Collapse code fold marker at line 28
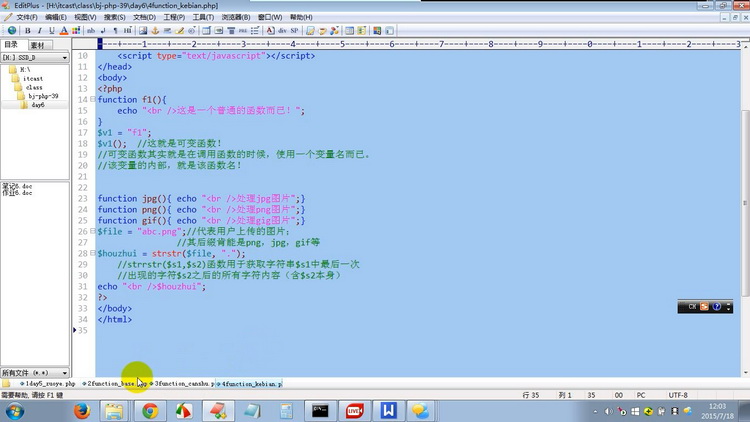The image size is (750, 422). (x=93, y=253)
